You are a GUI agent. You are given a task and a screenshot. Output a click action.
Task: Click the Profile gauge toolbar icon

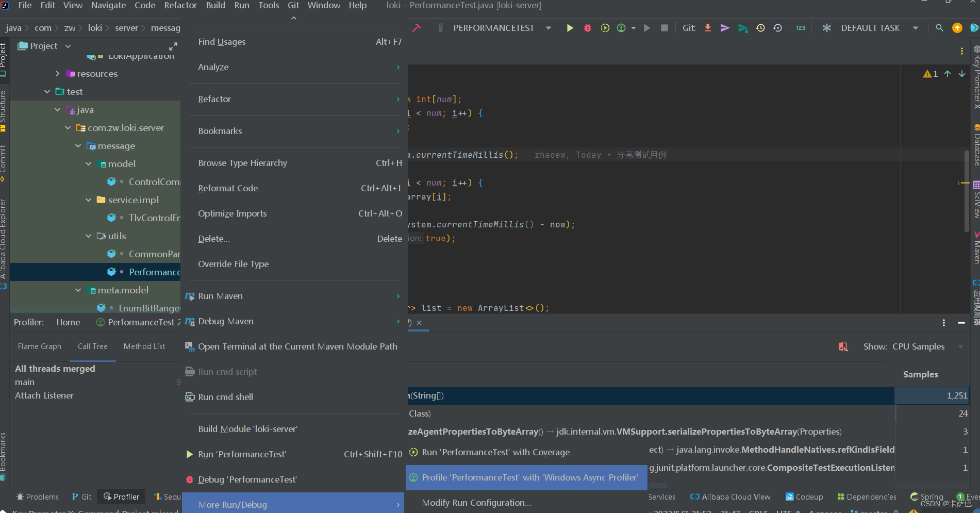(621, 28)
